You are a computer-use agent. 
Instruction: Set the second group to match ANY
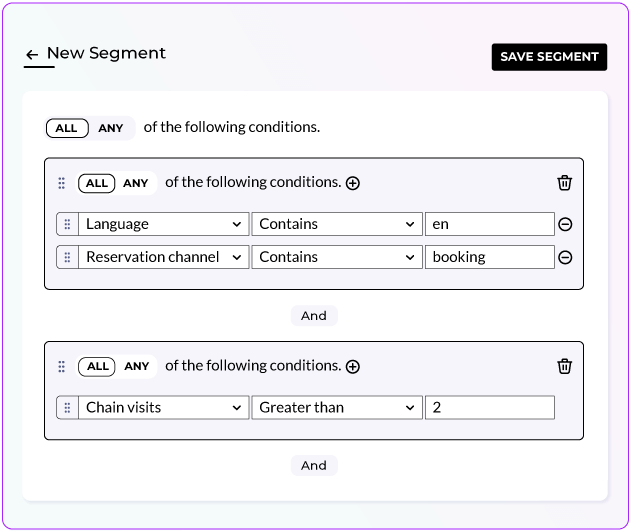point(136,366)
